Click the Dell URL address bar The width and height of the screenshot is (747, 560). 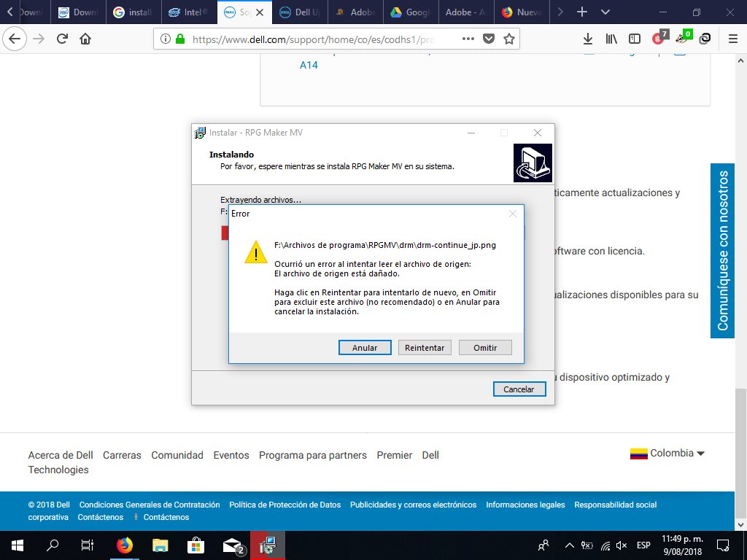[312, 39]
